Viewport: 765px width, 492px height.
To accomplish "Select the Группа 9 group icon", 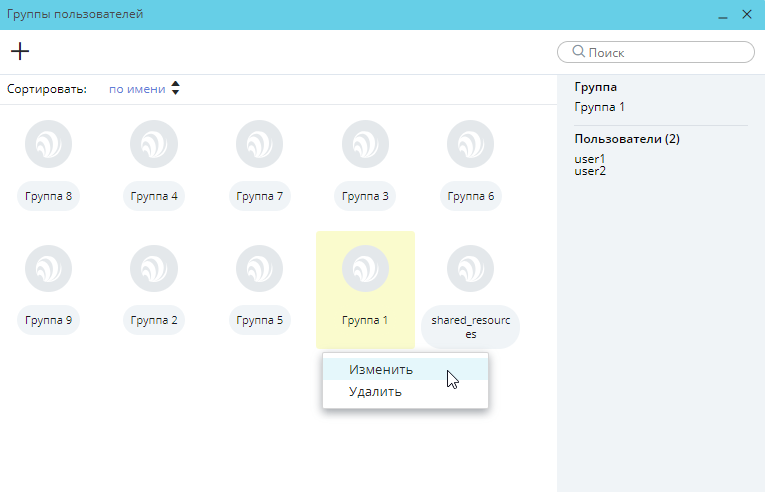I will coord(48,269).
